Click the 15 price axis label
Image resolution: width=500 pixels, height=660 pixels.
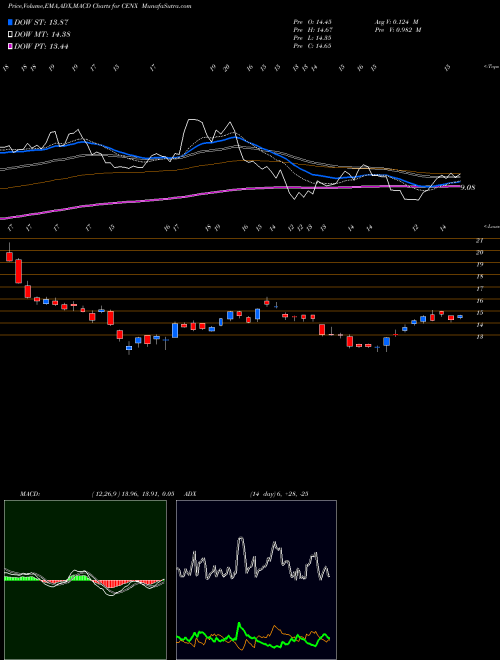[x=479, y=313]
